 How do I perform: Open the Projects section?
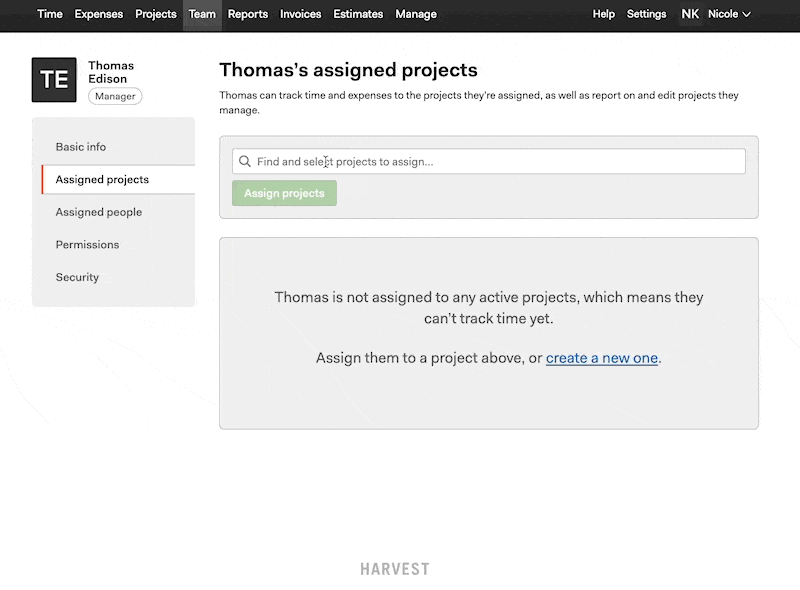(x=156, y=14)
